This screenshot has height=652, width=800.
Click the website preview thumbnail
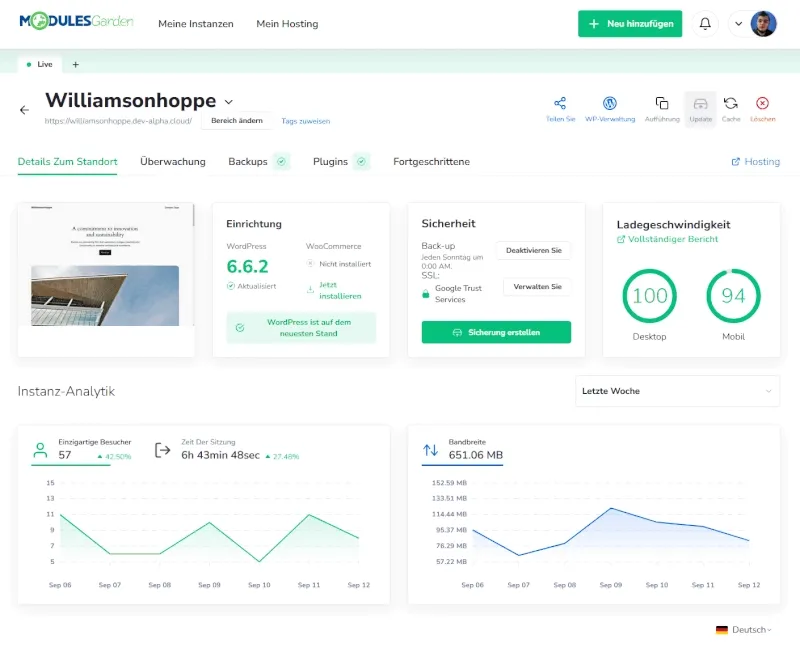click(106, 265)
